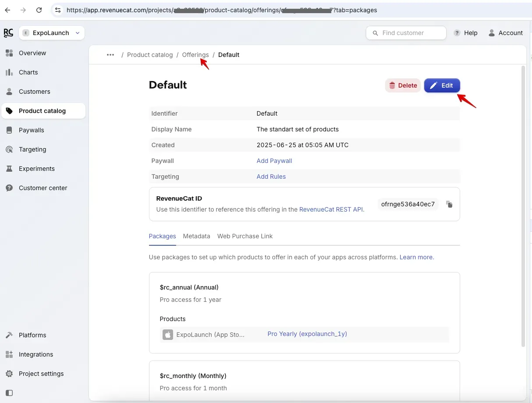The height and width of the screenshot is (403, 532).
Task: Copy the RevenueCat ID with copy icon
Action: coord(449,204)
